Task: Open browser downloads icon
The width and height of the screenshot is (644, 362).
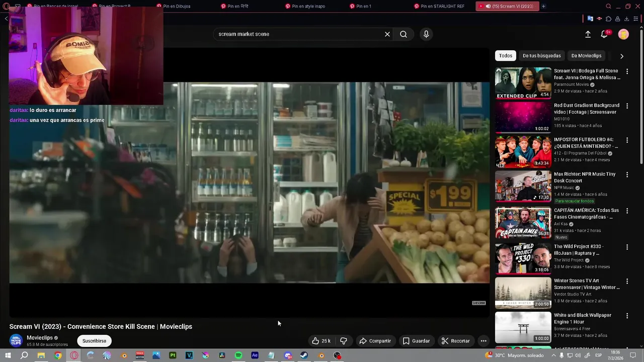Action: pos(626,19)
